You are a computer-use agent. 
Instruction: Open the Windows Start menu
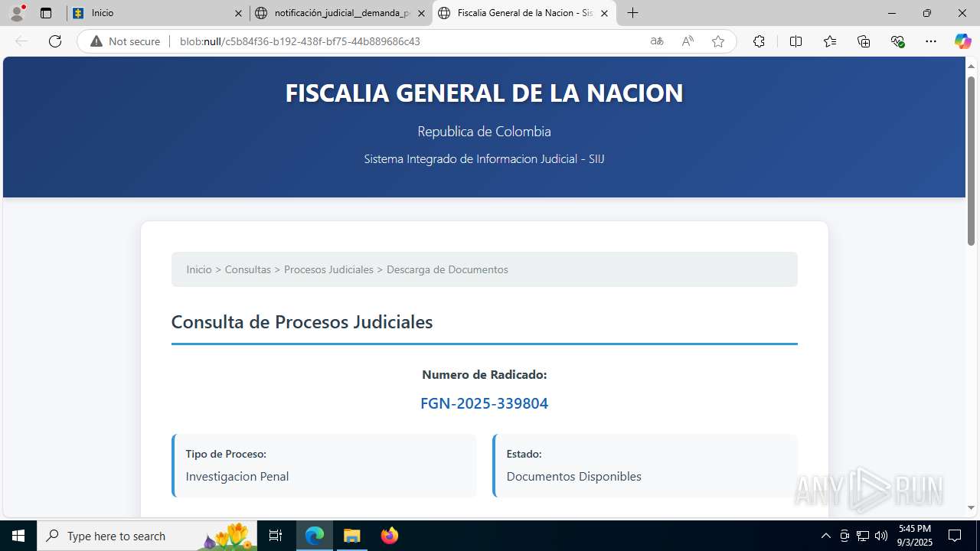tap(18, 536)
